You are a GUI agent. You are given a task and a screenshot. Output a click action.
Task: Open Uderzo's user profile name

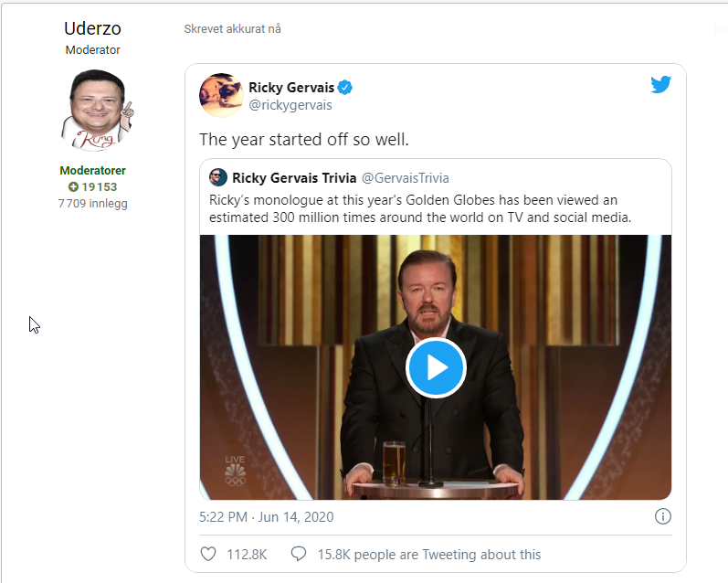click(92, 28)
